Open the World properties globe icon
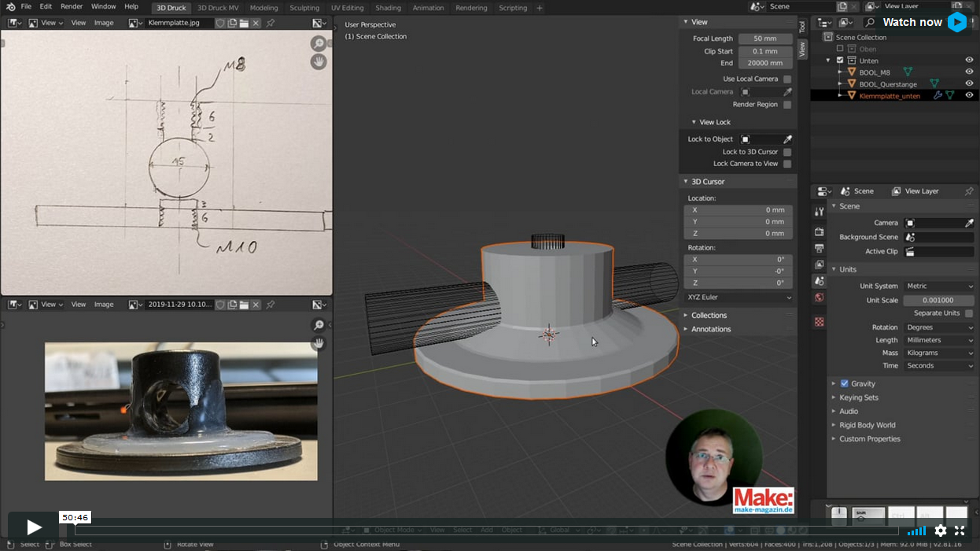 [x=819, y=298]
